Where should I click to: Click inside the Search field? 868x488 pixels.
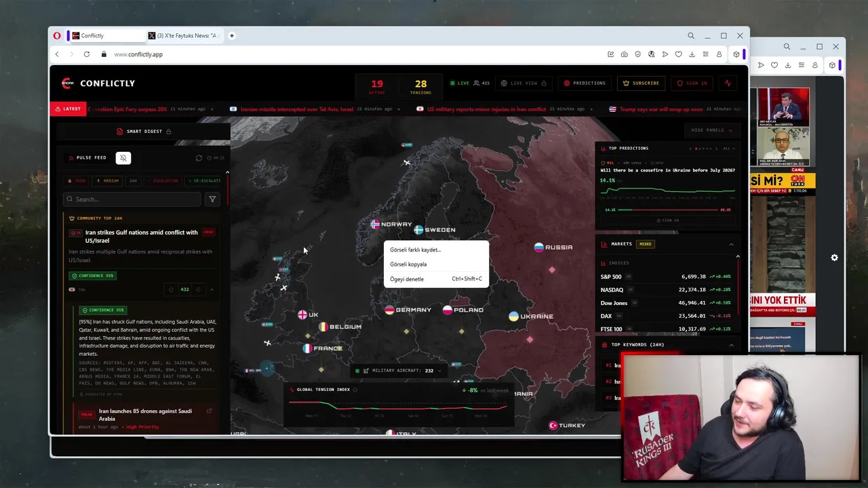pos(132,199)
